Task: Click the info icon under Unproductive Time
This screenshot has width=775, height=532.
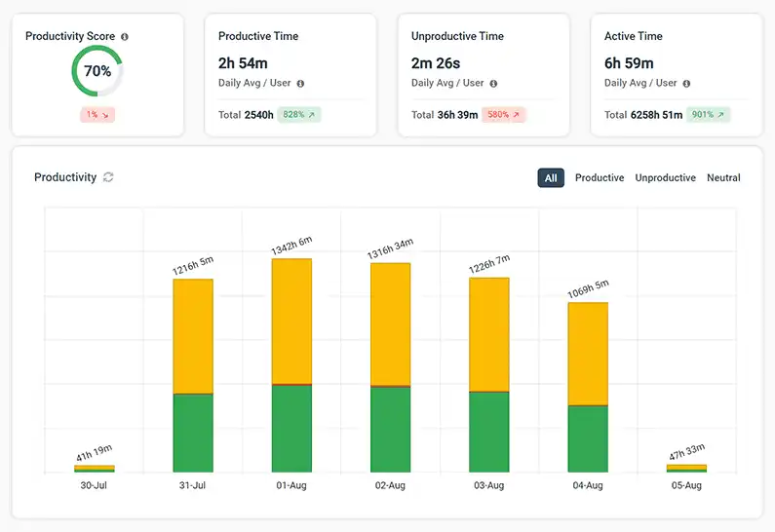Action: point(493,84)
